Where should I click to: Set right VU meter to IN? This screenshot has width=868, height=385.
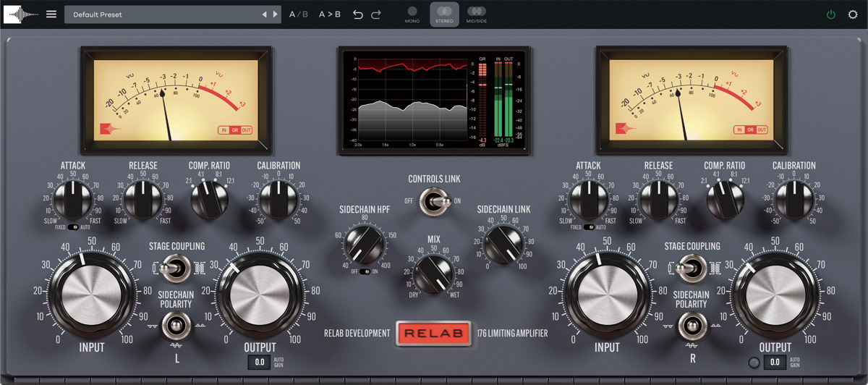click(739, 130)
